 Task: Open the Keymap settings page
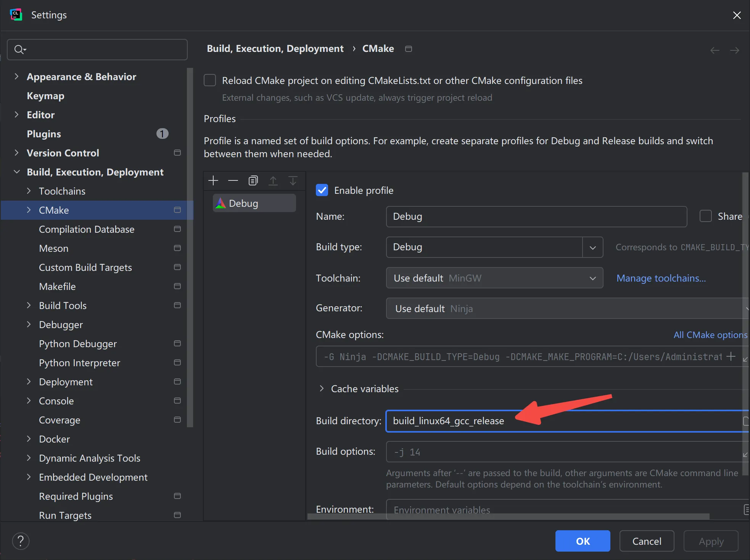coord(45,96)
